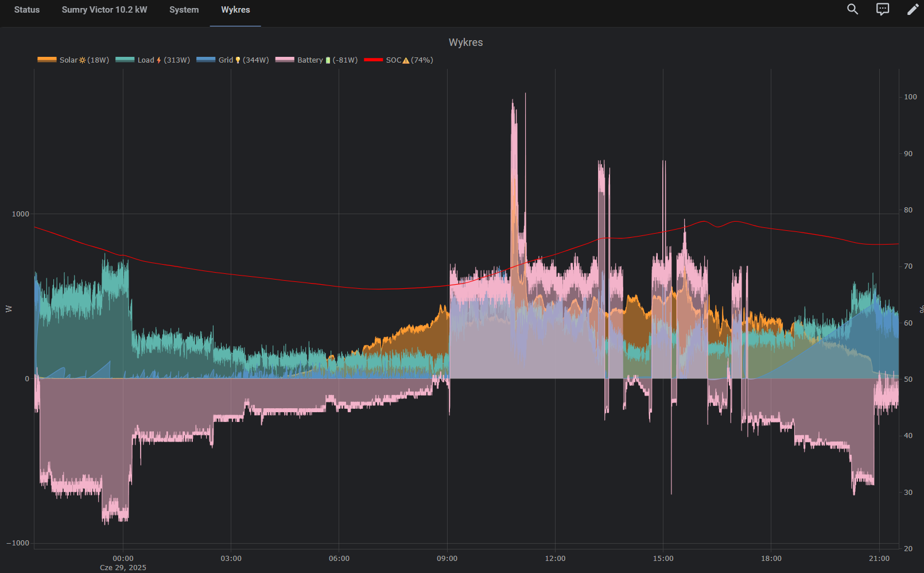924x573 pixels.
Task: Click the red SOC legend swatch
Action: 374,60
